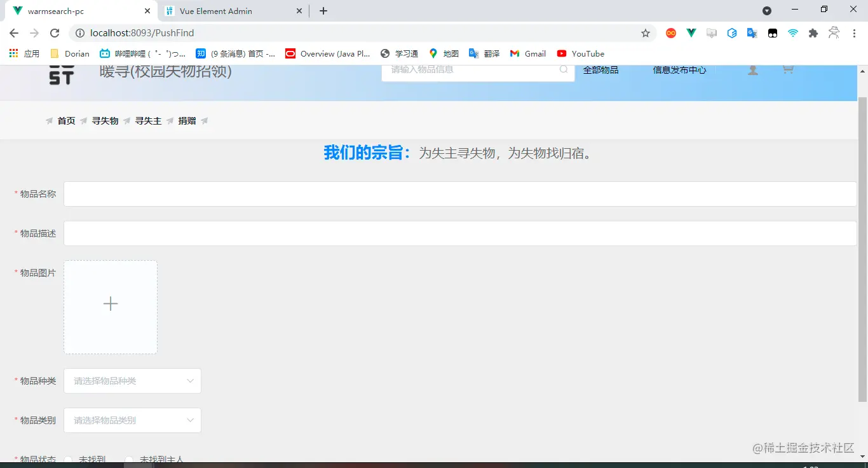The height and width of the screenshot is (468, 868).
Task: Click the page vertical scrollbar
Action: coord(862,250)
